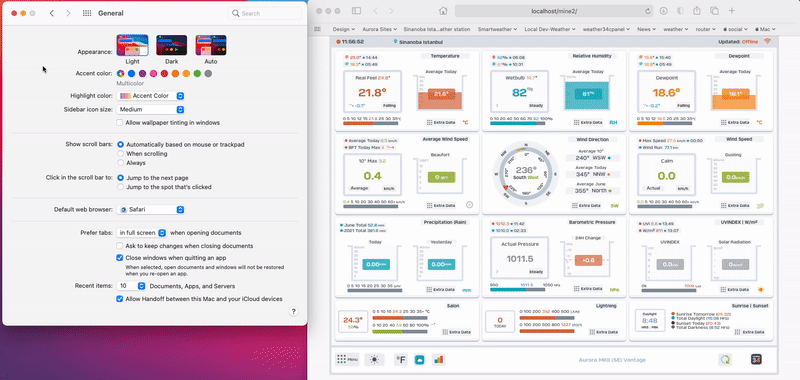
Task: Open the Mac bookmarks folder
Action: [764, 29]
